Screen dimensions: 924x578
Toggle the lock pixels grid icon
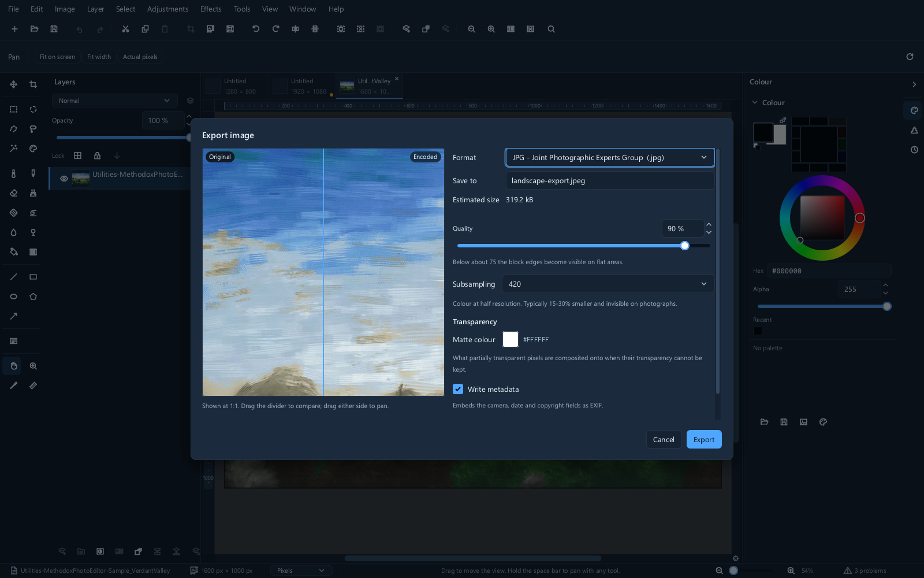(77, 155)
